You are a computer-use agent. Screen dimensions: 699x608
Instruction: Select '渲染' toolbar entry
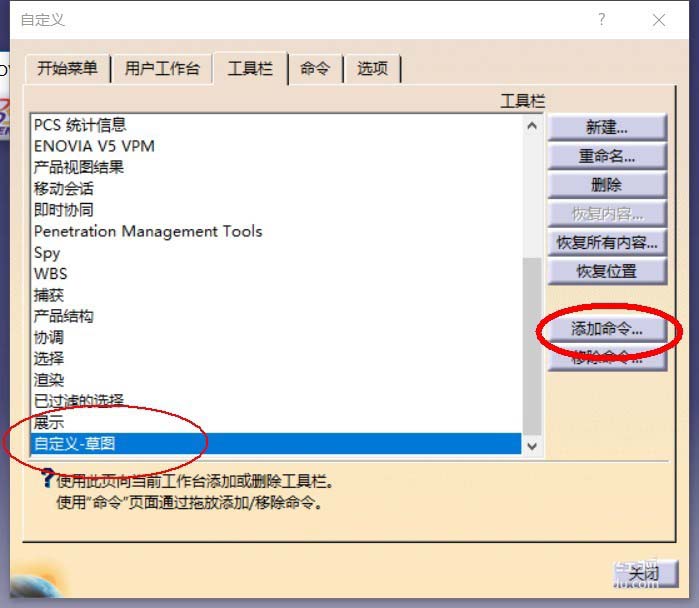click(x=276, y=380)
